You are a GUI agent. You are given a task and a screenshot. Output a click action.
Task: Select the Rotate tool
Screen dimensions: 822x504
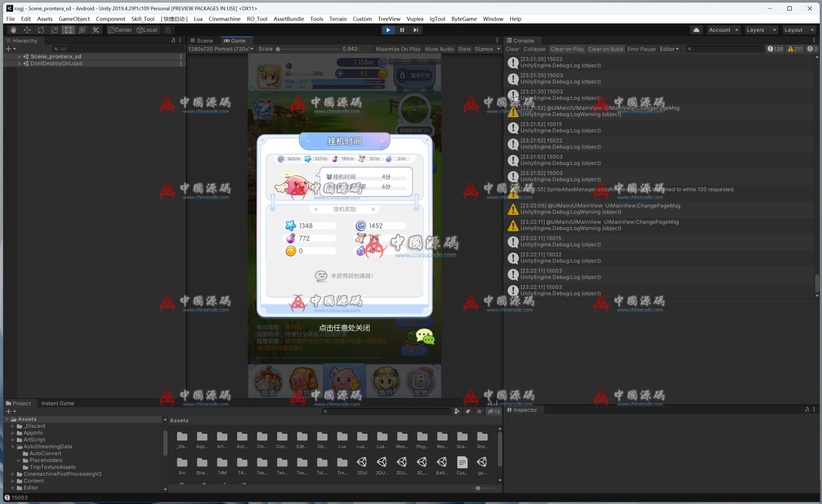[x=41, y=30]
